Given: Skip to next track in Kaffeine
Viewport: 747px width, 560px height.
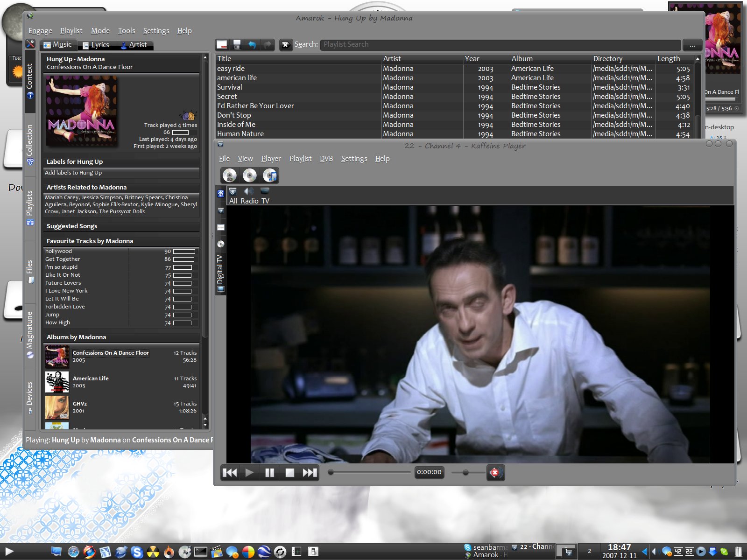Looking at the screenshot, I should (x=310, y=473).
